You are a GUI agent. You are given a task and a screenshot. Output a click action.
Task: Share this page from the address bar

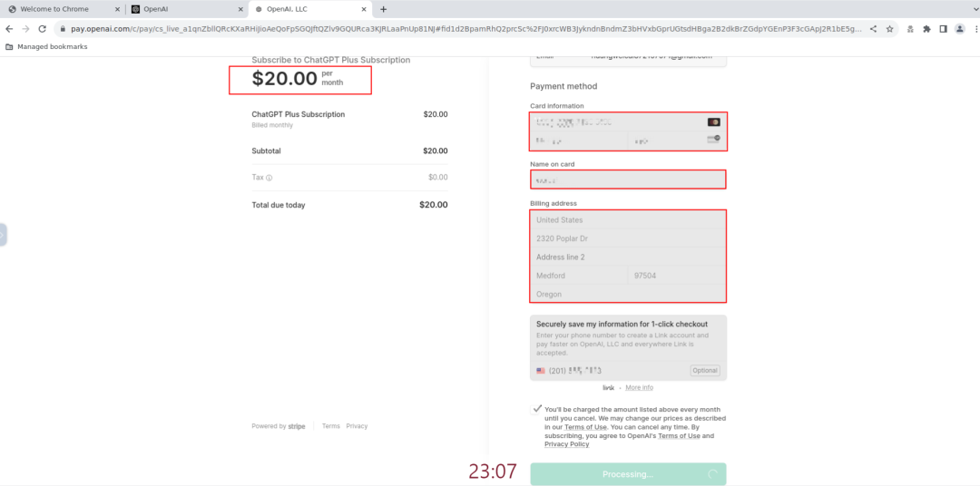(x=873, y=29)
